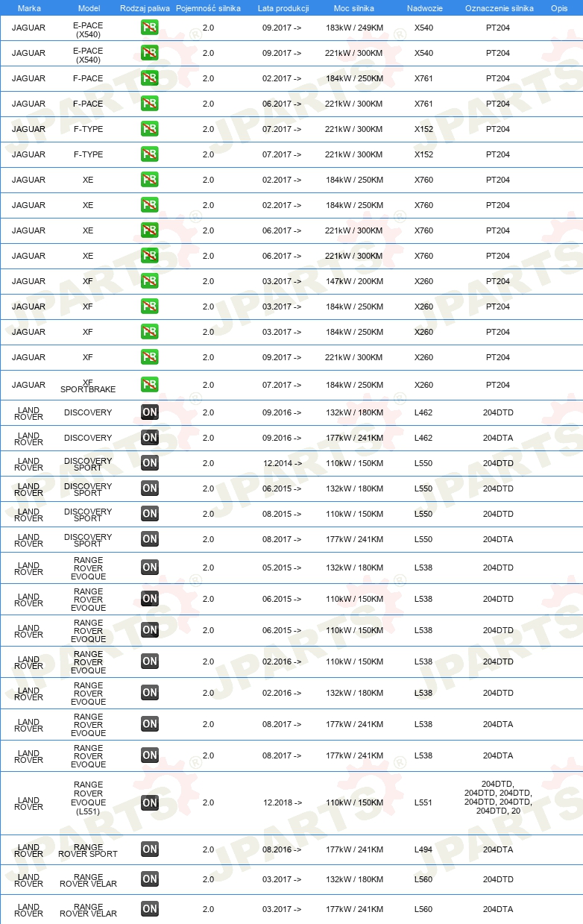
Task: Select the Rodzaj paliwa column header
Action: coord(145,7)
